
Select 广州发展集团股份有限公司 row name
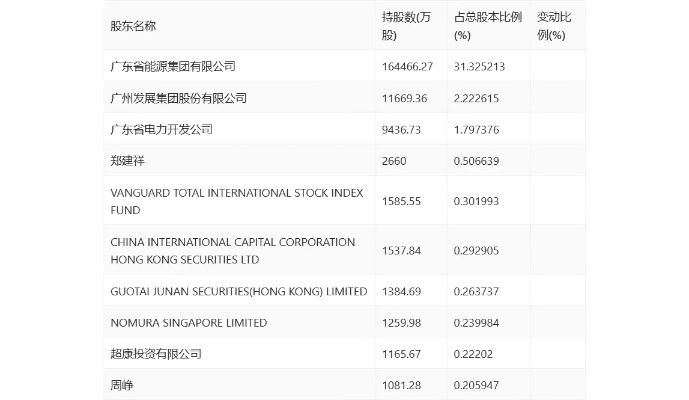click(x=178, y=98)
